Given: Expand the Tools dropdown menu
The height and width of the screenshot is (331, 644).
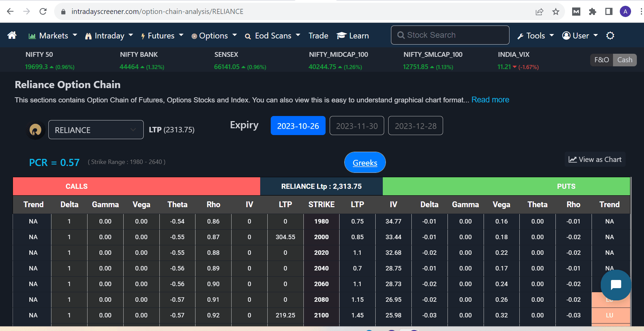Looking at the screenshot, I should pyautogui.click(x=535, y=36).
